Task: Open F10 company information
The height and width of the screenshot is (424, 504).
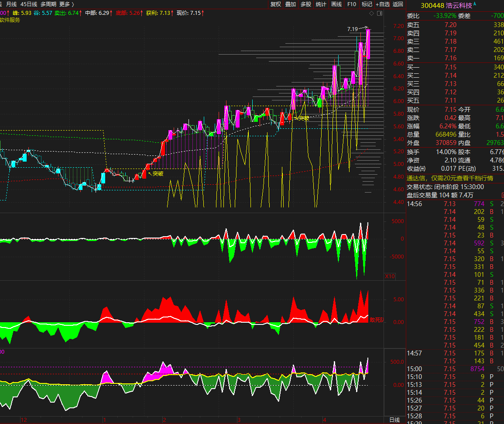Action: 352,4
